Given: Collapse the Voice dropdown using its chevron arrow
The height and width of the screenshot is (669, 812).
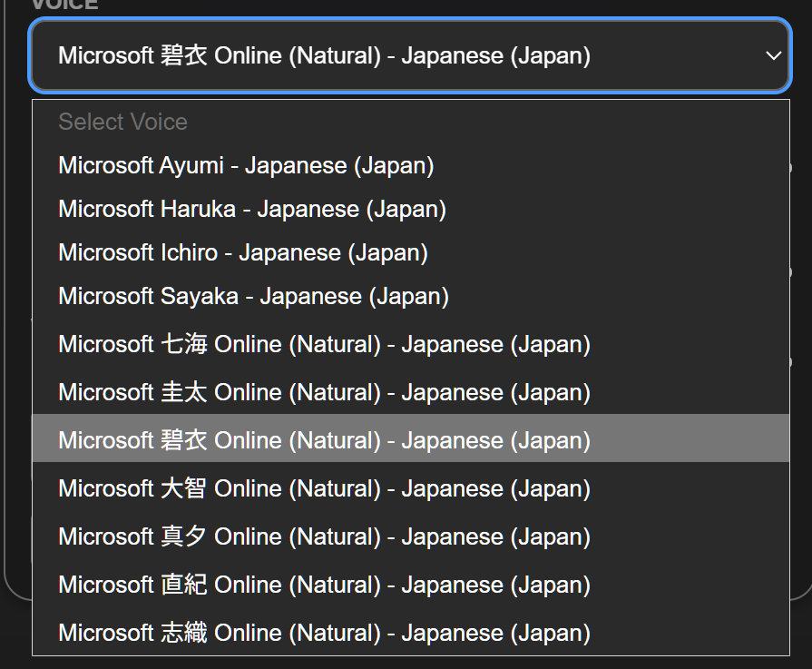Looking at the screenshot, I should pyautogui.click(x=773, y=55).
